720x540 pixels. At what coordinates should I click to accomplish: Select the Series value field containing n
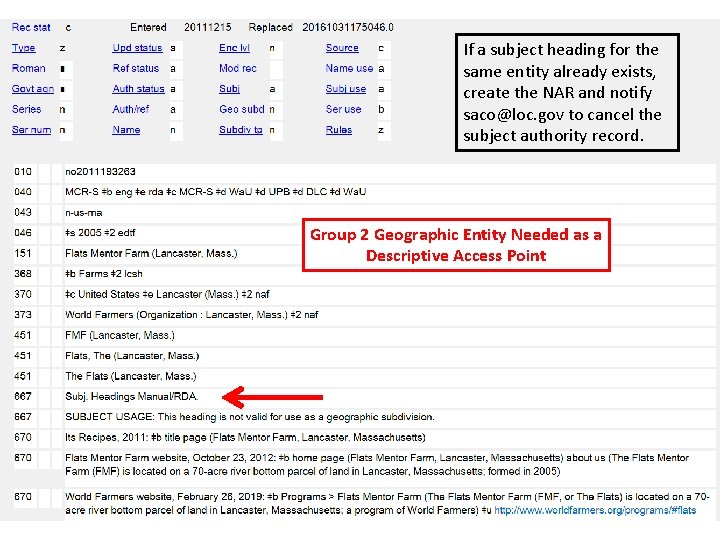coord(66,110)
